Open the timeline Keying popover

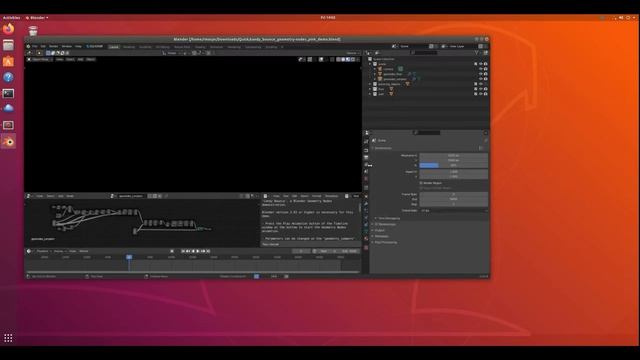pos(59,251)
